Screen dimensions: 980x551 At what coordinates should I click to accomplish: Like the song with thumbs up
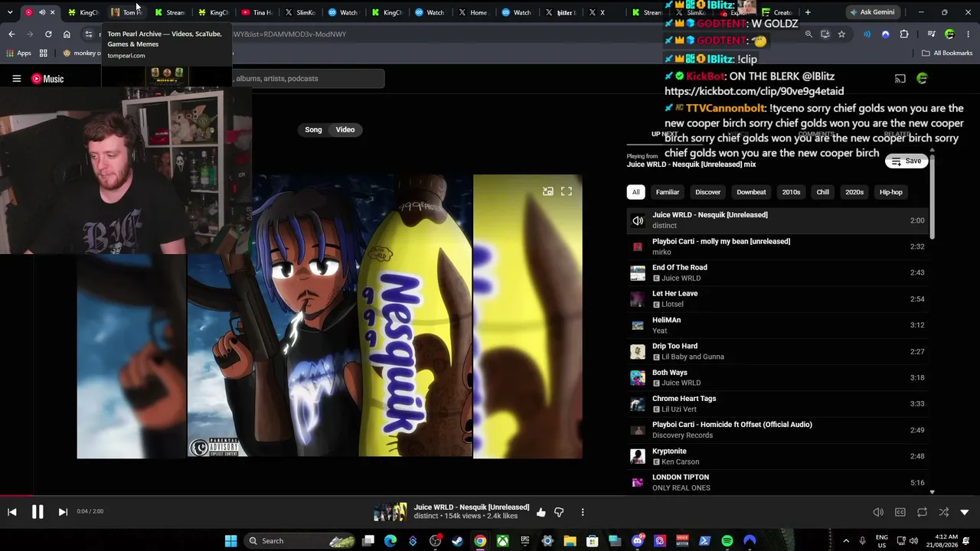(541, 512)
